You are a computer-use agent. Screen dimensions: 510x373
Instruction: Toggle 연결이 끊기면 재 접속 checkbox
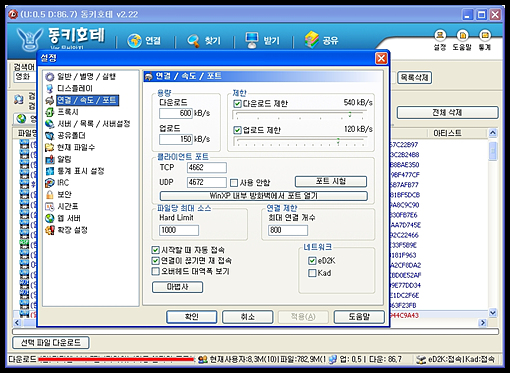pos(155,261)
